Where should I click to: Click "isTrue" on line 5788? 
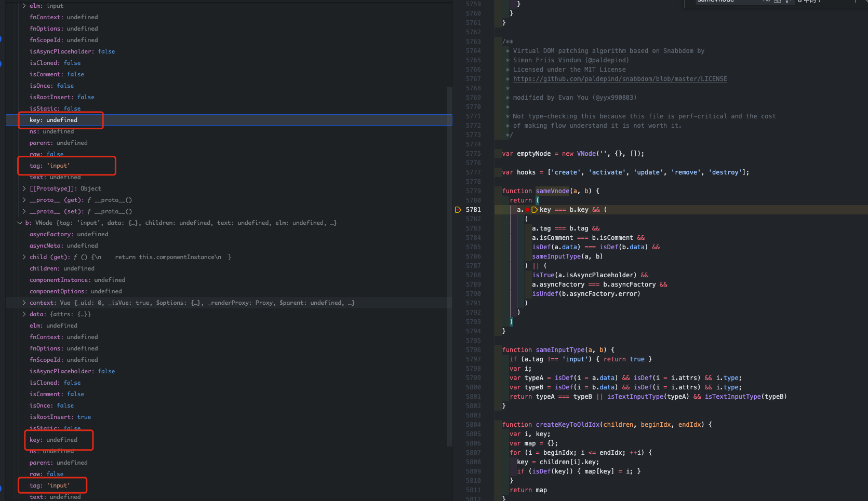coord(543,275)
